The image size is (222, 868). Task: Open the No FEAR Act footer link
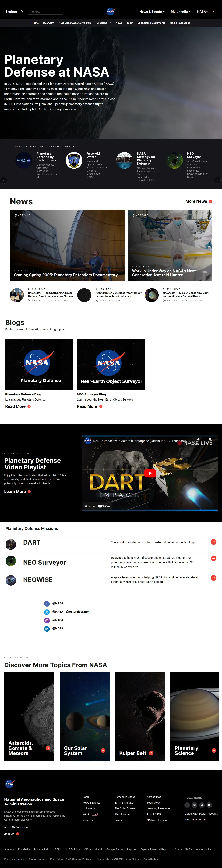pos(72,849)
